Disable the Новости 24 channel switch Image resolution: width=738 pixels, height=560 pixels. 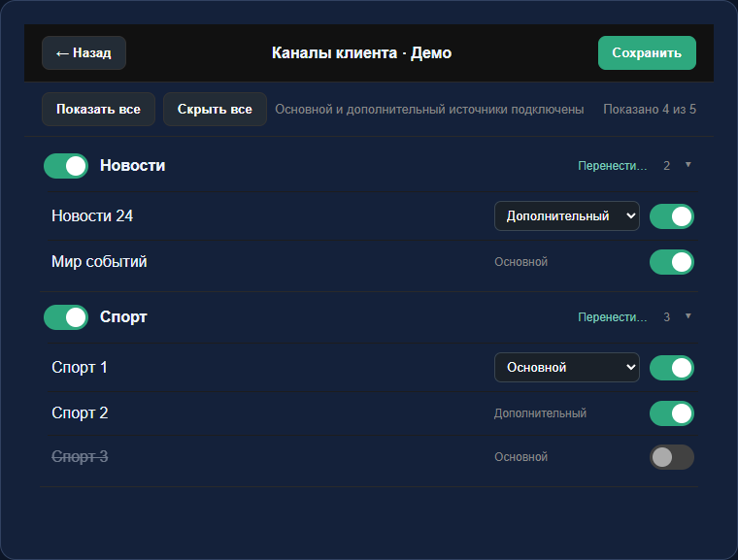pyautogui.click(x=672, y=216)
